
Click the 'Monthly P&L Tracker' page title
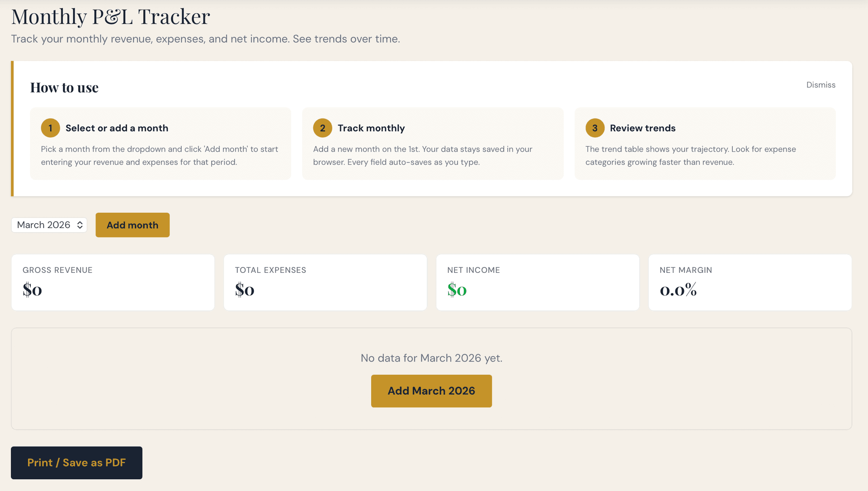pyautogui.click(x=110, y=16)
